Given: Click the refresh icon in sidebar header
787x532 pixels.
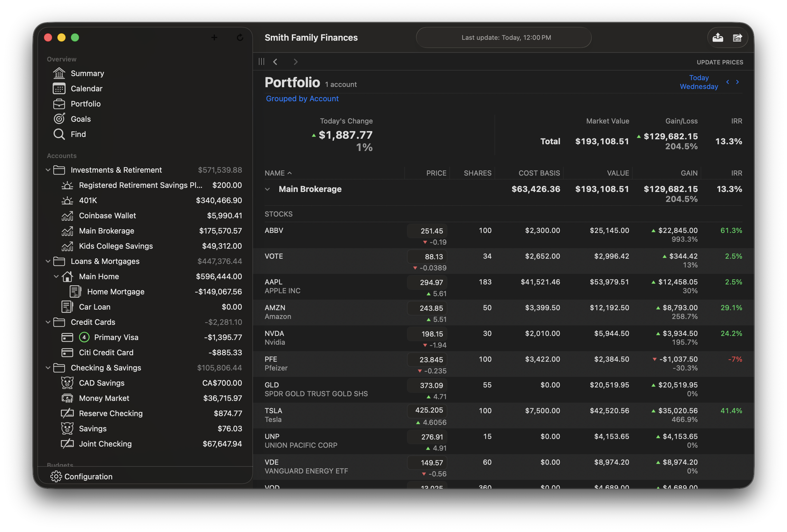Looking at the screenshot, I should pos(240,37).
